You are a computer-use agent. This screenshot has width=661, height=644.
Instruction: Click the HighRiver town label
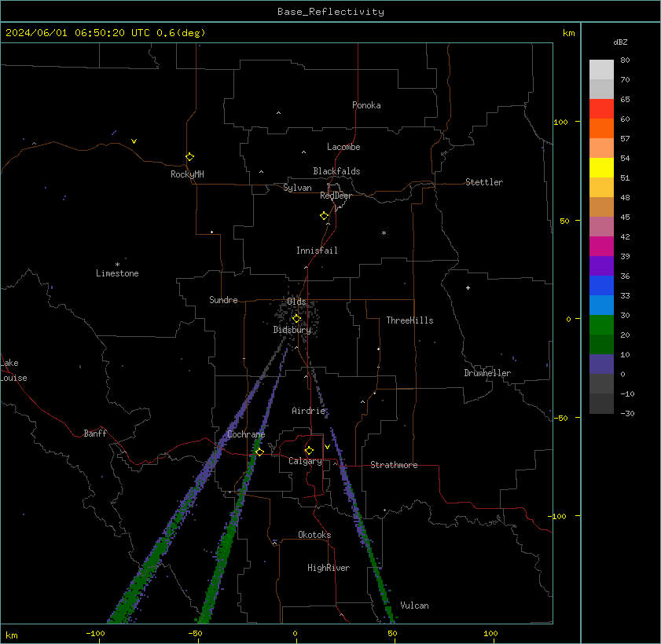point(329,568)
